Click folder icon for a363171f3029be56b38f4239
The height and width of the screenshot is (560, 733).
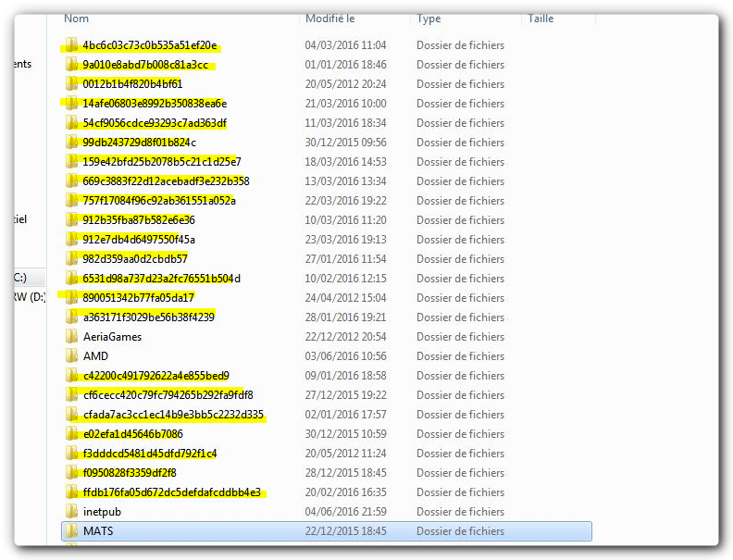point(71,317)
